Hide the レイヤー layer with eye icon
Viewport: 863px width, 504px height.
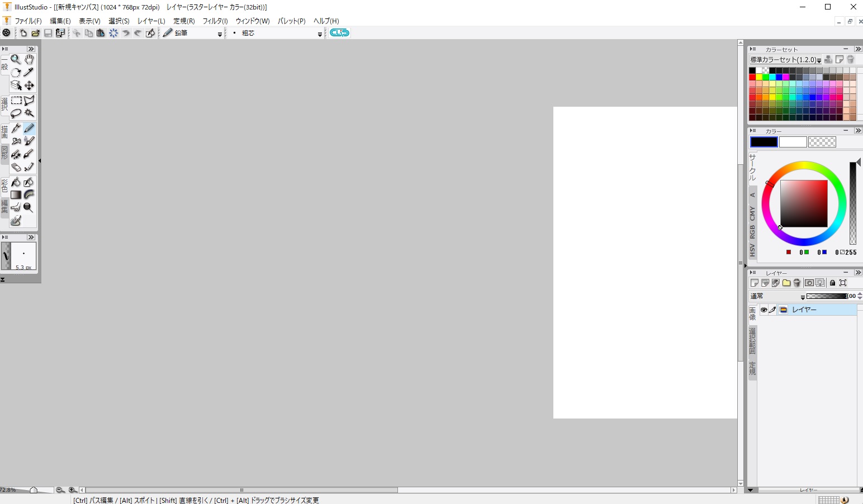click(x=764, y=310)
